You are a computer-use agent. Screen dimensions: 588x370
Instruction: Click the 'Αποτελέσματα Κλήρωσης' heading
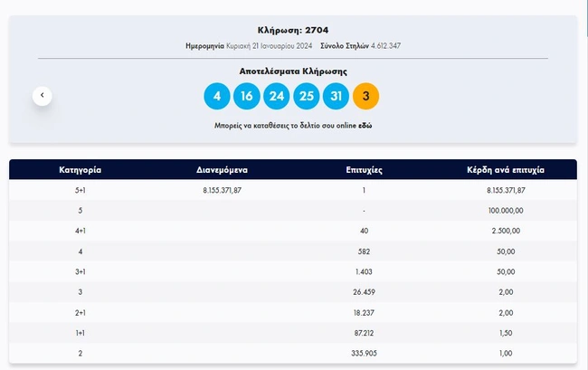tap(293, 71)
